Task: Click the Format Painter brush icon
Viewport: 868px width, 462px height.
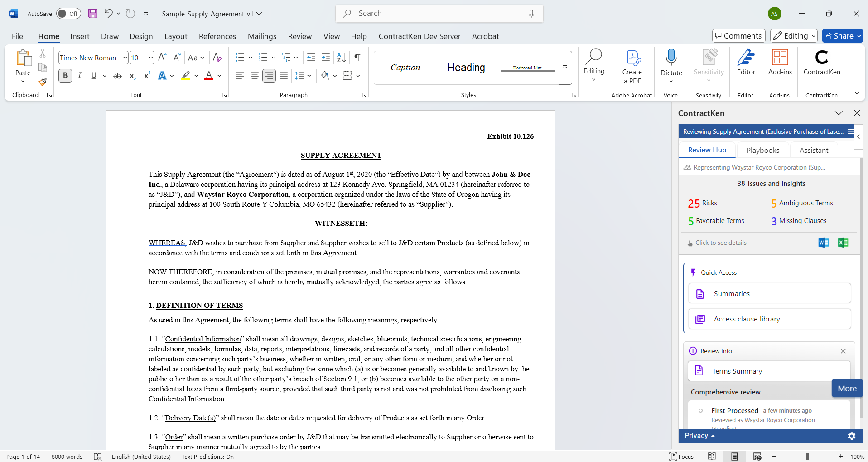Action: (43, 82)
